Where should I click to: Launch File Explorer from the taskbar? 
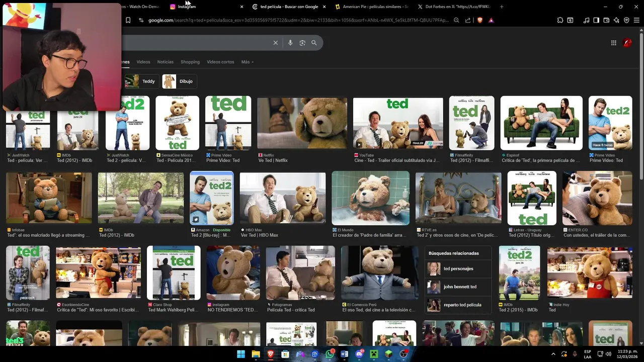[x=256, y=354]
